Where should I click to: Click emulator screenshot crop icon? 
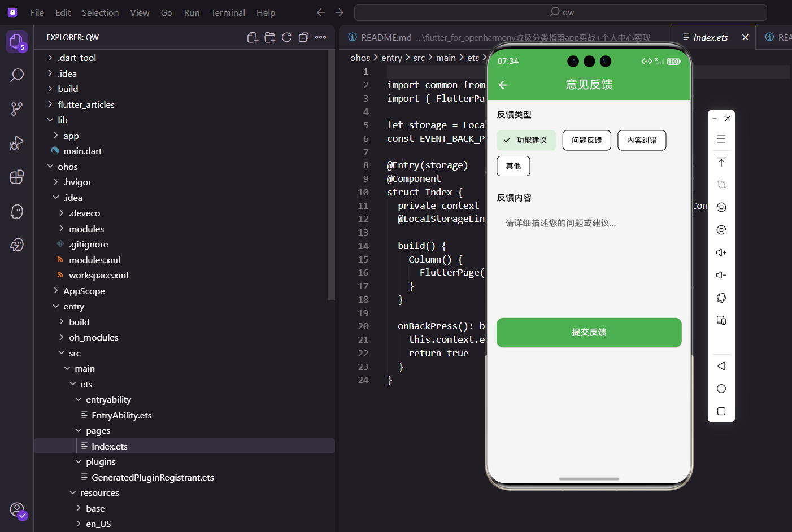(721, 185)
